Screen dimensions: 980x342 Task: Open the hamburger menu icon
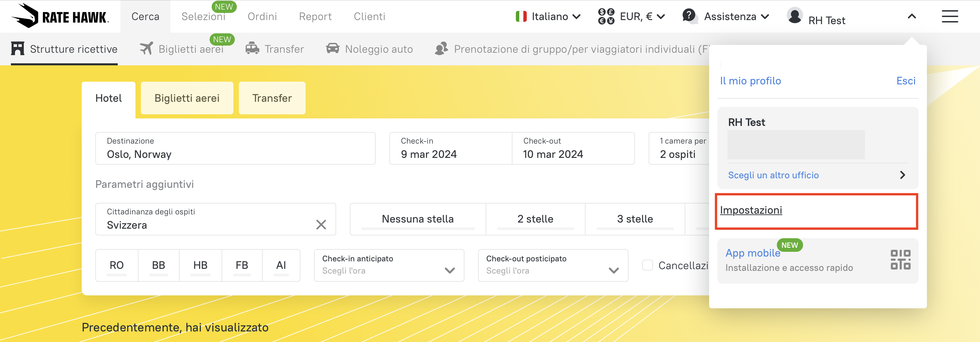[x=950, y=16]
